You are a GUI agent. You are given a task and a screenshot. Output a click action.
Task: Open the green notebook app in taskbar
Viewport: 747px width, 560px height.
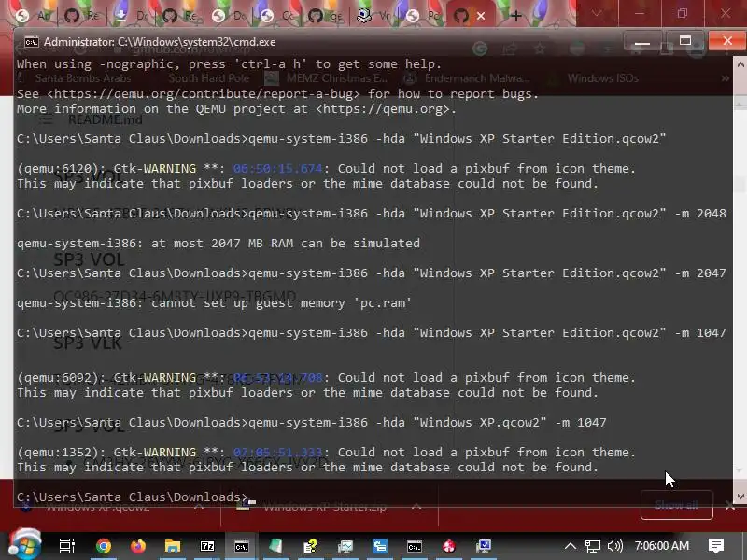(x=275, y=546)
